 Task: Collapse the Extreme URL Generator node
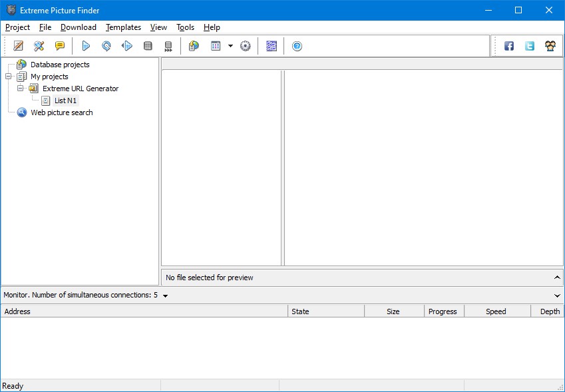(21, 89)
